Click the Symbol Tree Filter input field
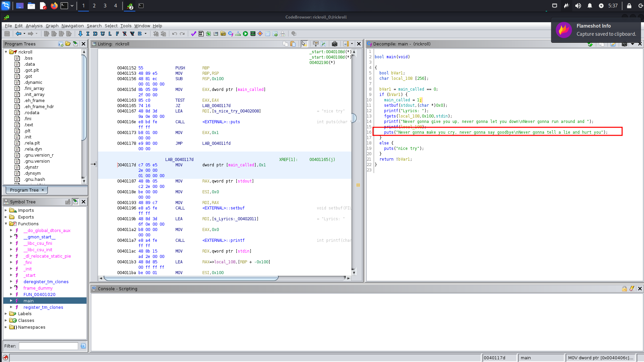This screenshot has width=644, height=362. [x=48, y=346]
